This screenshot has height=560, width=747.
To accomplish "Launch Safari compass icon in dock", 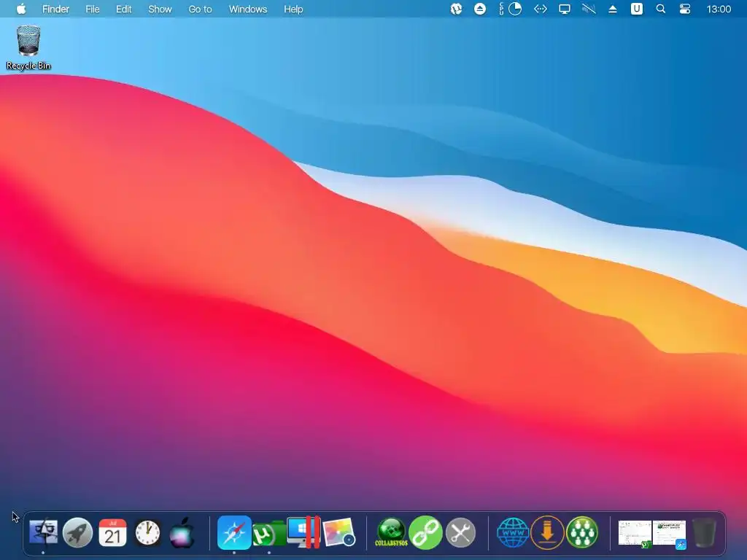I will (x=234, y=532).
